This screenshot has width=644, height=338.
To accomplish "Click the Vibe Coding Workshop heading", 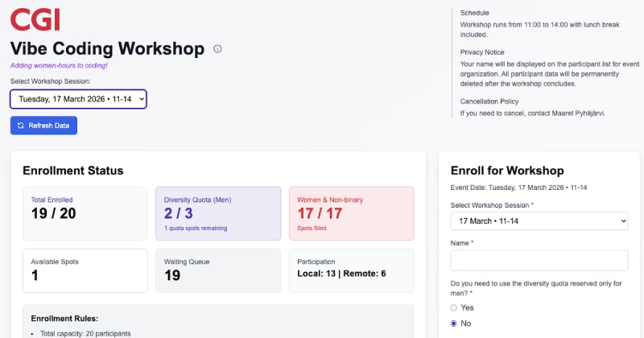I will (x=107, y=49).
